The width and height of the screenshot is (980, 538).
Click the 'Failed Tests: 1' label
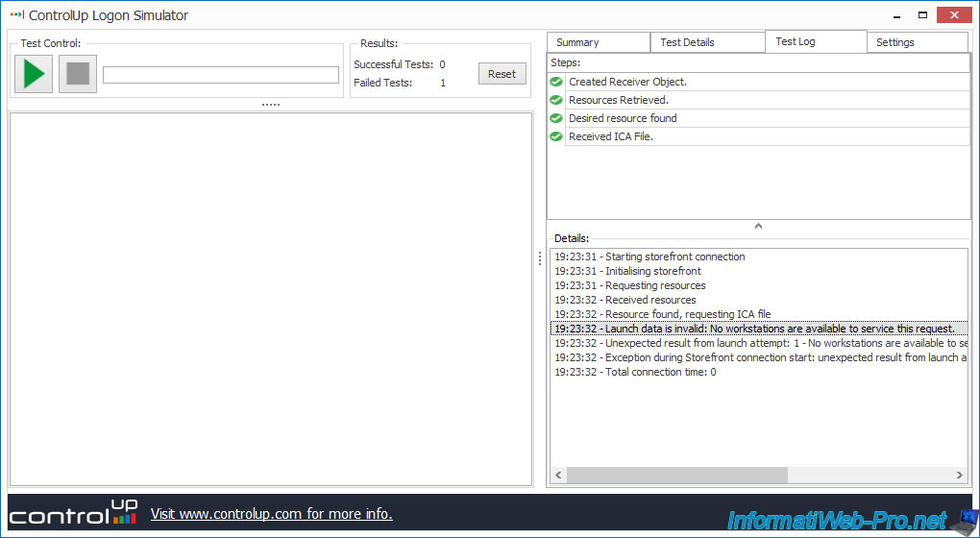(x=400, y=83)
